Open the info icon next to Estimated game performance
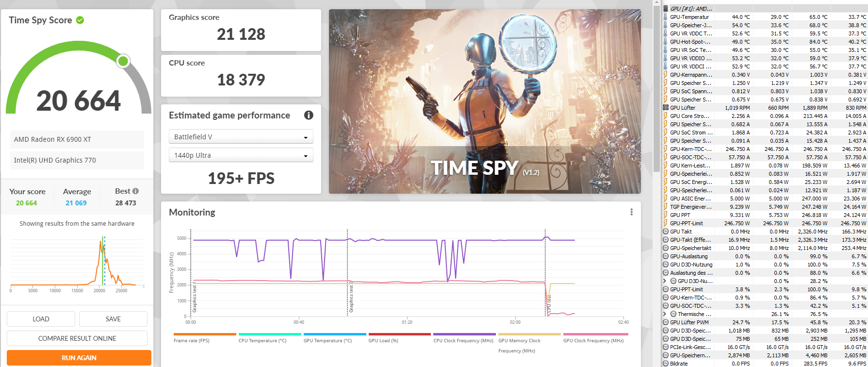This screenshot has height=367, width=868. tap(309, 115)
